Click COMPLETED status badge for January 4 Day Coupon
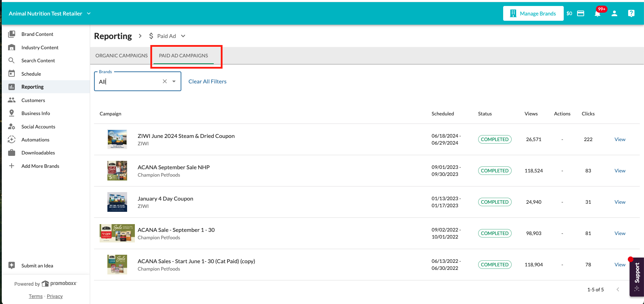This screenshot has width=644, height=304. click(x=495, y=202)
